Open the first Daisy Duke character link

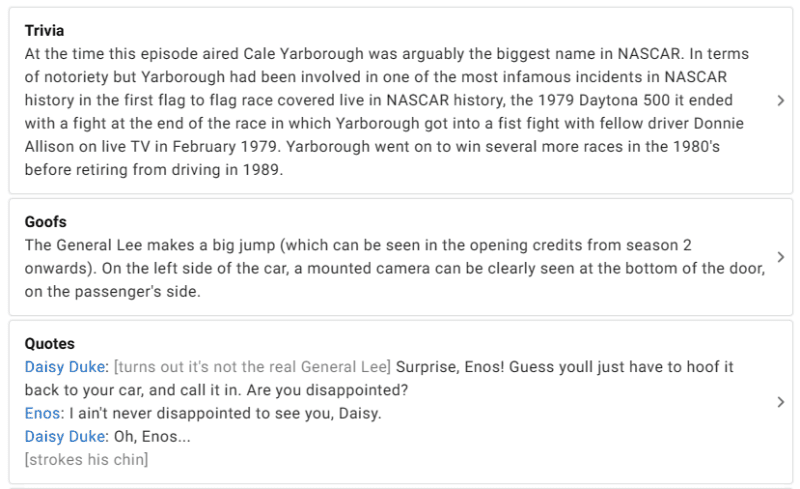(x=65, y=366)
